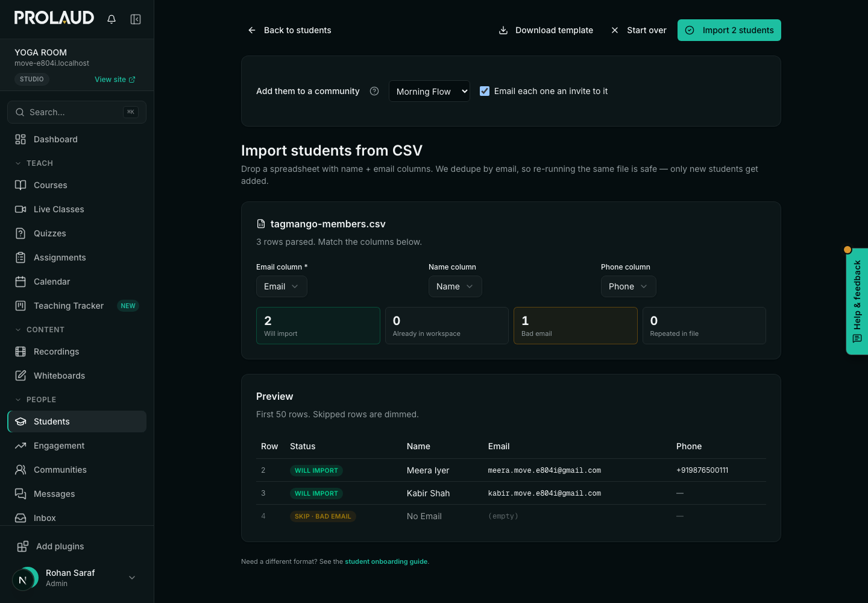
Task: Click the Whiteboards pencil icon
Action: point(20,376)
